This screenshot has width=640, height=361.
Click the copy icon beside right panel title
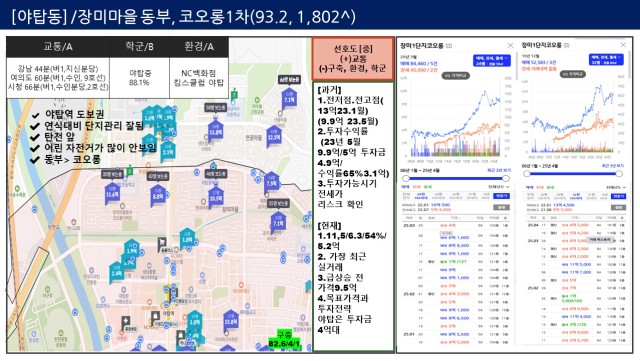click(567, 45)
